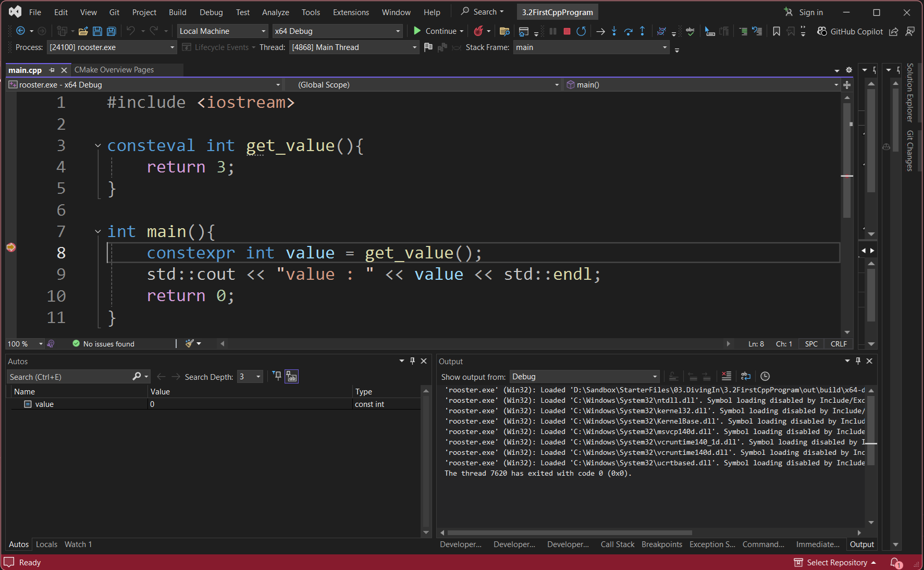Toggle output timestamps clock icon
Viewport: 924px width, 570px height.
pos(765,376)
